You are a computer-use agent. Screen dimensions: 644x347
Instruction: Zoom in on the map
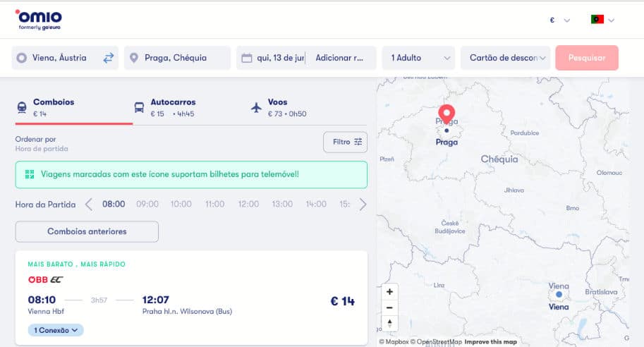(x=390, y=292)
